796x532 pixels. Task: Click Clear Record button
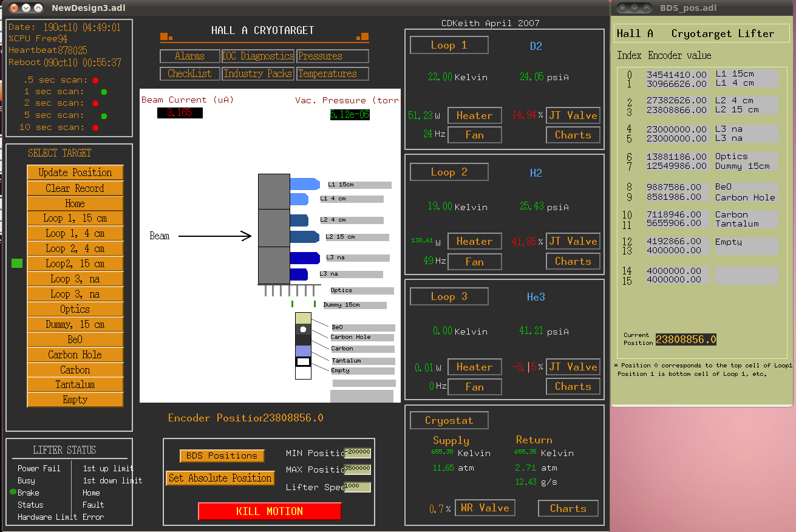[x=75, y=188]
